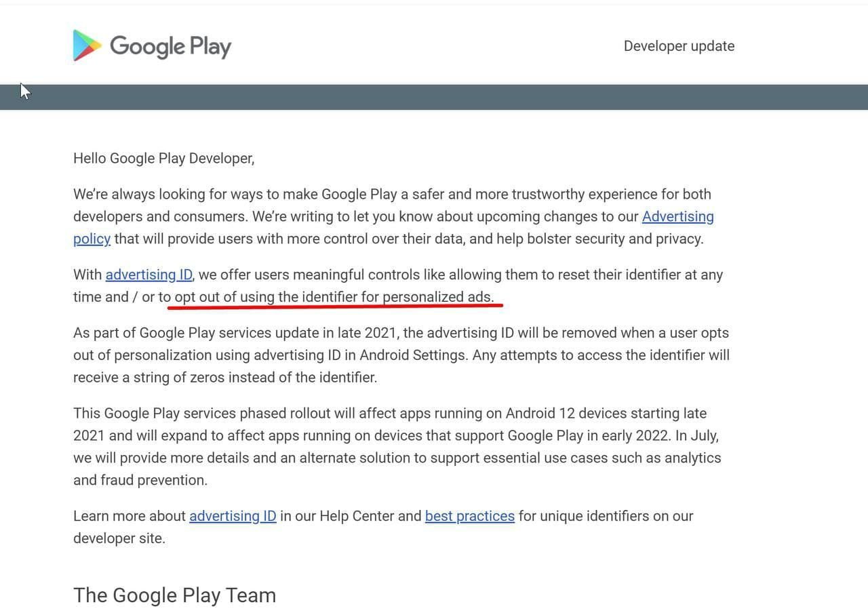Viewport: 868px width, 615px height.
Task: Open the best practices link
Action: pos(469,516)
